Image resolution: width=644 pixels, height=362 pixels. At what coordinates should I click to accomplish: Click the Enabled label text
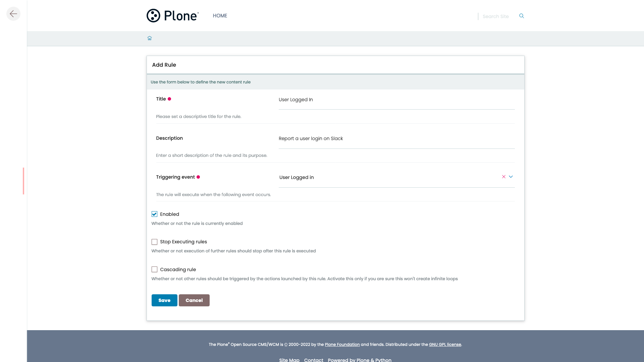coord(170,214)
